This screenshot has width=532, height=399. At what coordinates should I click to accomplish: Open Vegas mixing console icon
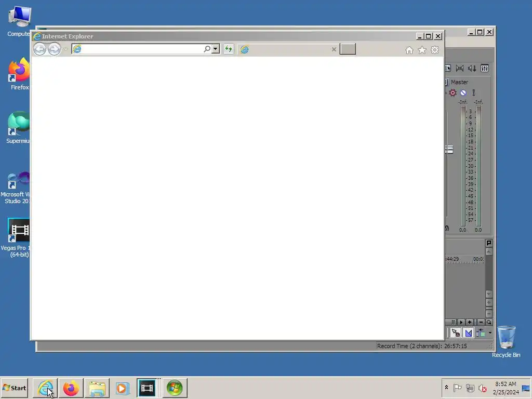click(485, 68)
